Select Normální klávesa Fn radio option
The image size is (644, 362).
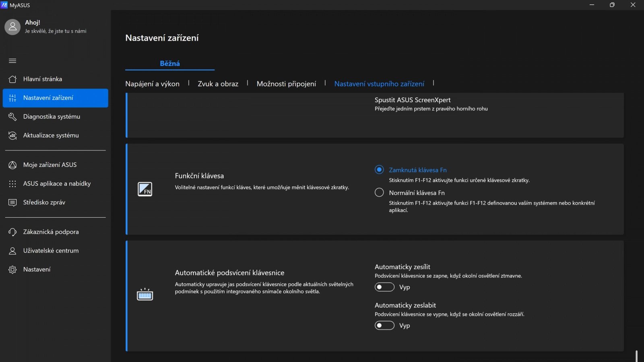tap(379, 193)
